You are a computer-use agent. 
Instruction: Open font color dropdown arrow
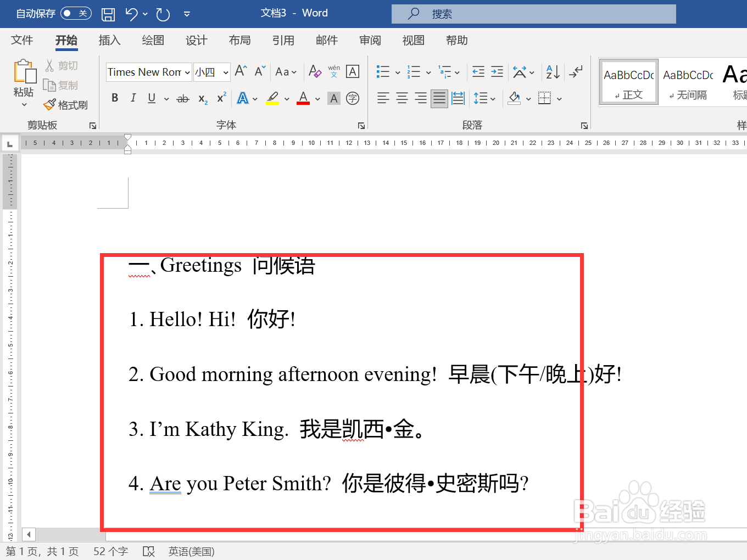pos(317,99)
